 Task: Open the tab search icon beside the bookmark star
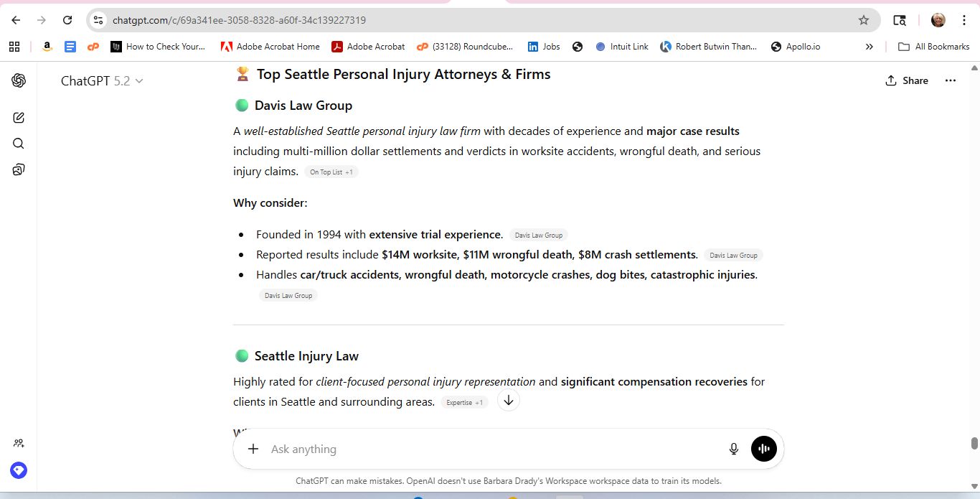[899, 20]
